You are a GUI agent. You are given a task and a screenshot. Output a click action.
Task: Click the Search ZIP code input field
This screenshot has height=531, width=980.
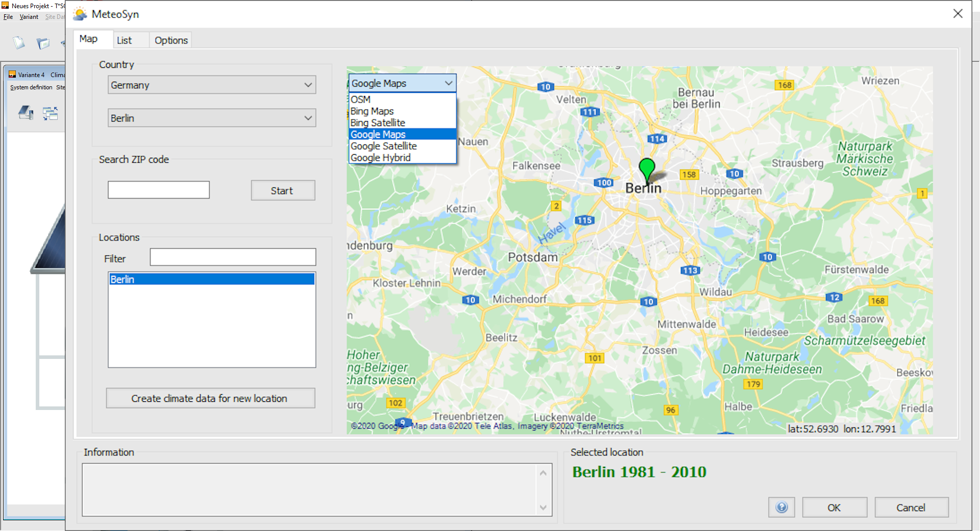tap(159, 190)
